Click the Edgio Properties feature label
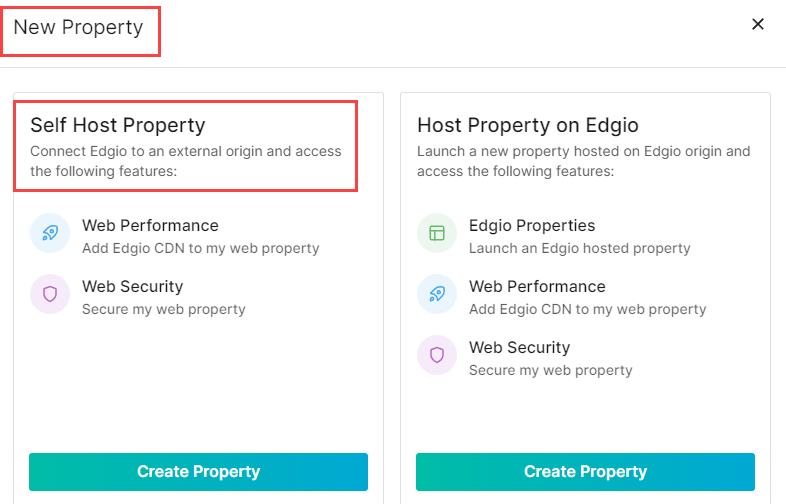786x504 pixels. tap(532, 225)
